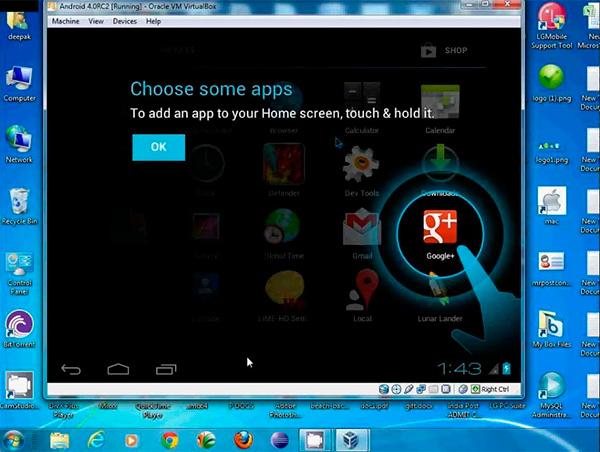Tap the Android Home navigation button
The image size is (600, 452).
coord(118,369)
